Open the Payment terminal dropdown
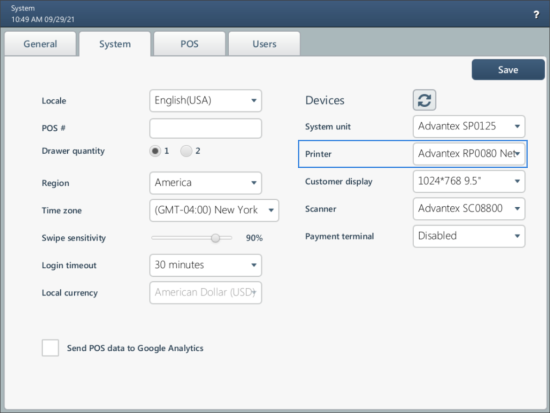The height and width of the screenshot is (413, 550). (469, 236)
